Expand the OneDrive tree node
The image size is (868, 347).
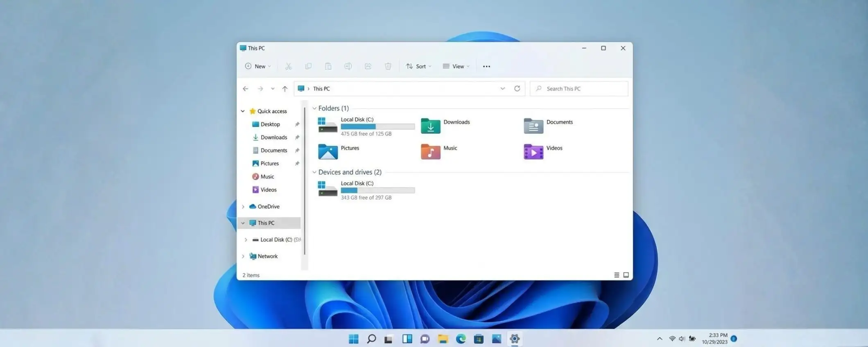click(x=243, y=207)
